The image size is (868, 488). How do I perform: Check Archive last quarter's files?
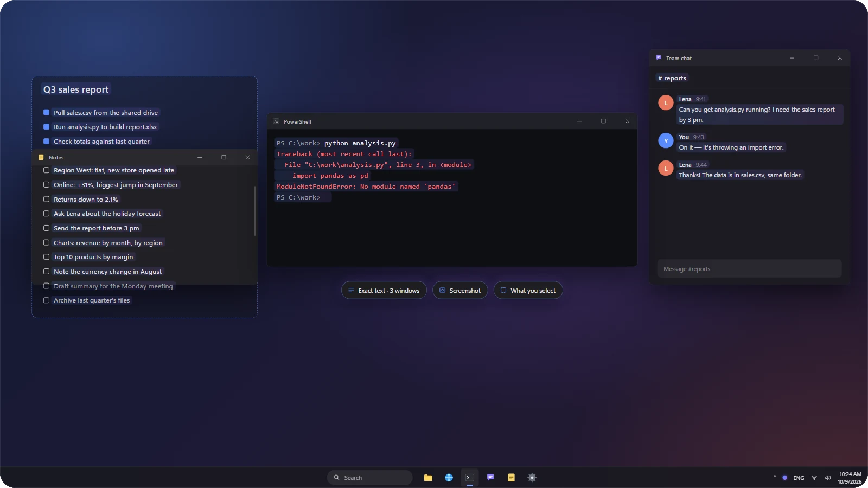pyautogui.click(x=46, y=300)
